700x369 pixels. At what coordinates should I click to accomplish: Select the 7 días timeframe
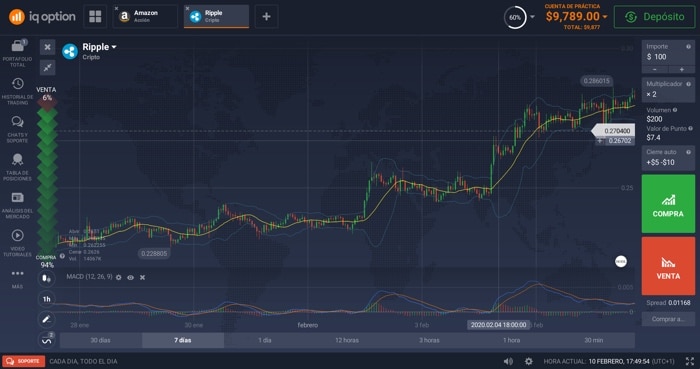click(x=183, y=340)
